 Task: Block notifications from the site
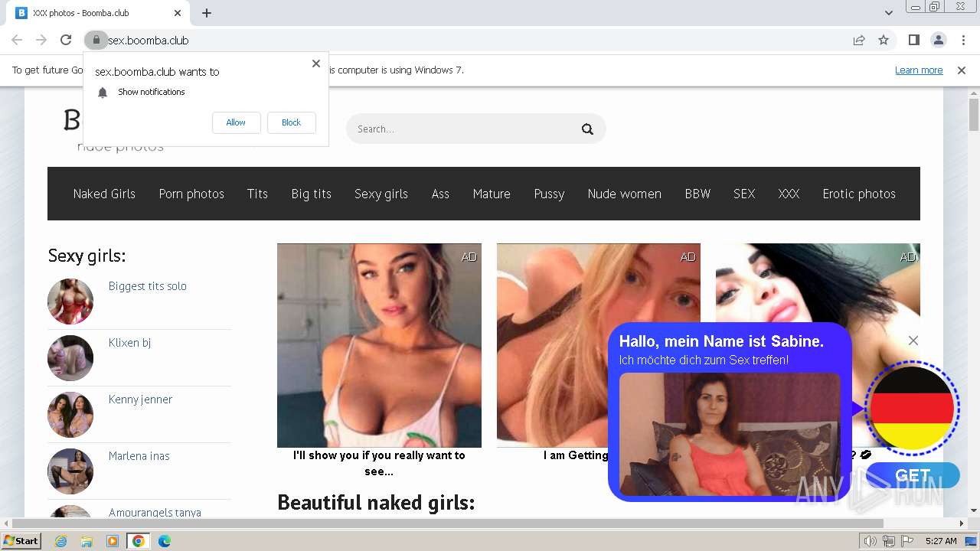coord(291,122)
